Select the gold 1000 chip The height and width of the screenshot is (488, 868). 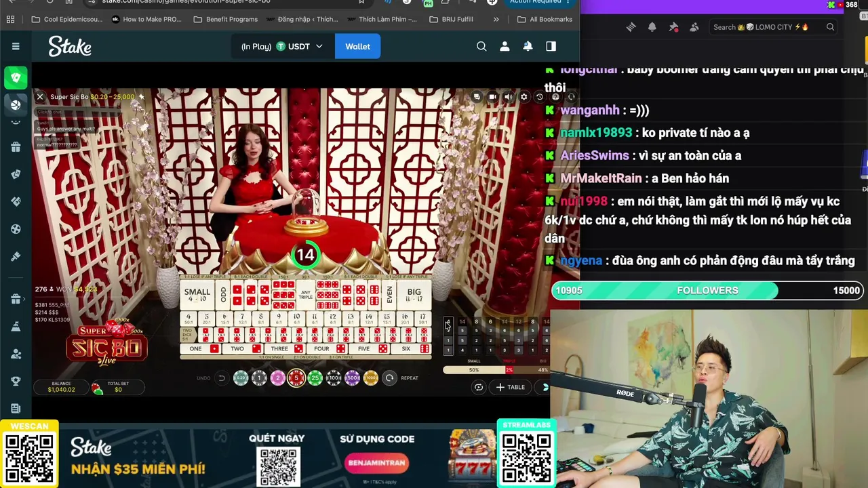pos(370,378)
